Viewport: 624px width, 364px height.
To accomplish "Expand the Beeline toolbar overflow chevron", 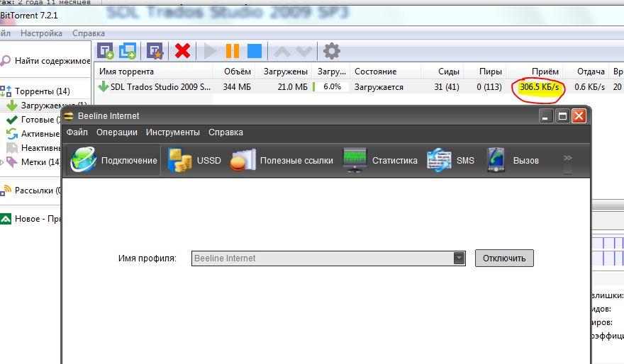I will (x=567, y=158).
